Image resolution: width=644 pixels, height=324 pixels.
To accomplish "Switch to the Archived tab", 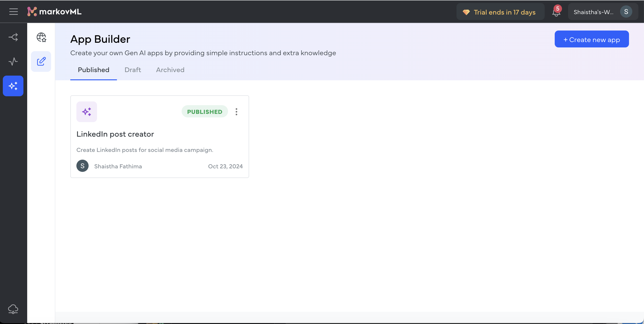I will [x=170, y=69].
